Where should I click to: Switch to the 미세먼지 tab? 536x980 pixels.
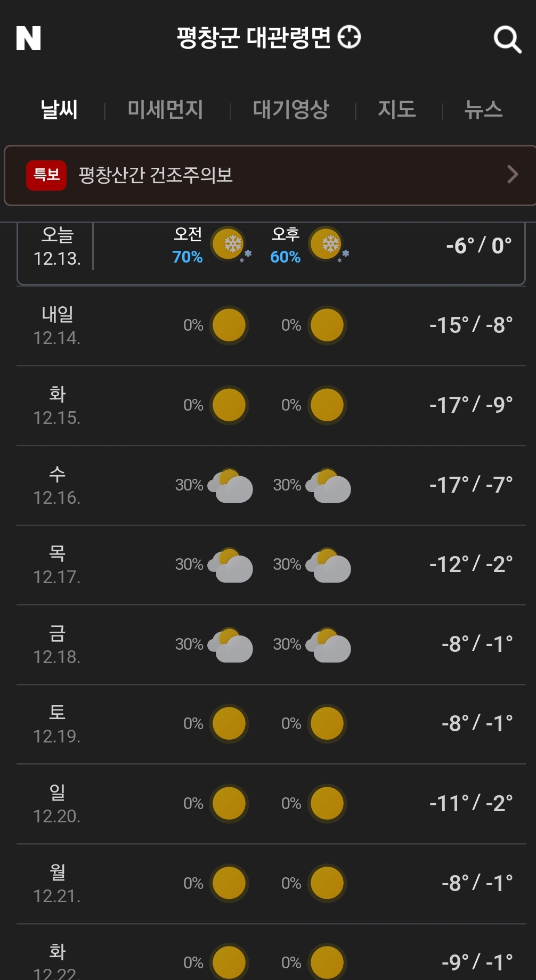tap(165, 110)
